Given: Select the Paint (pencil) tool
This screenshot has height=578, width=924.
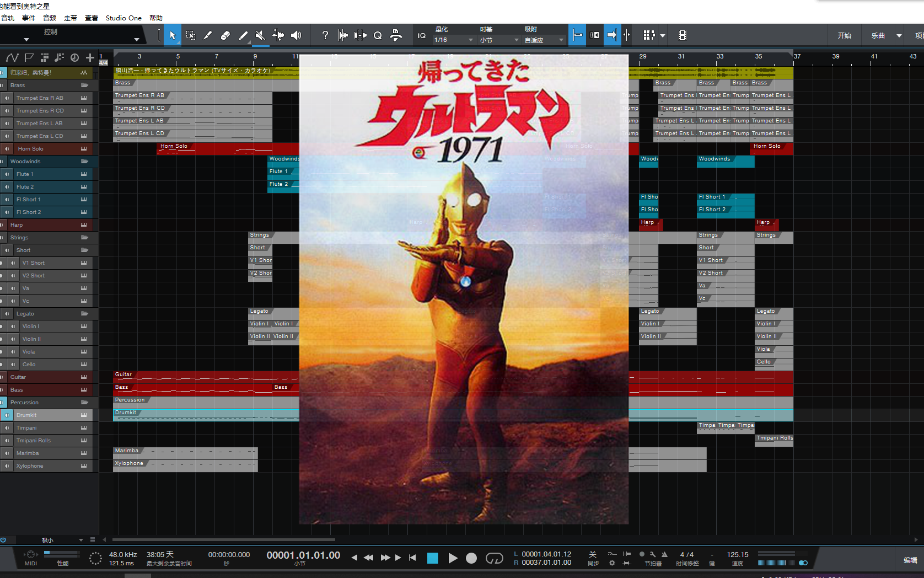Looking at the screenshot, I should (x=243, y=35).
